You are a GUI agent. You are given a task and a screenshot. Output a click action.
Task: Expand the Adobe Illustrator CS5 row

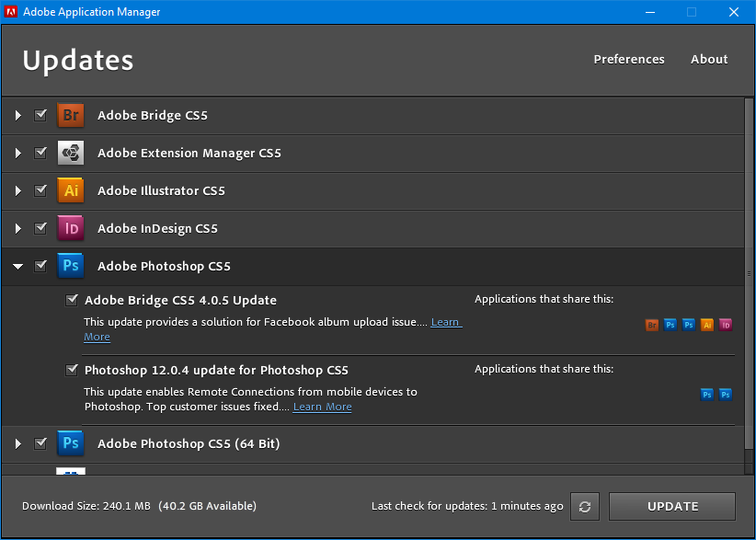click(17, 190)
